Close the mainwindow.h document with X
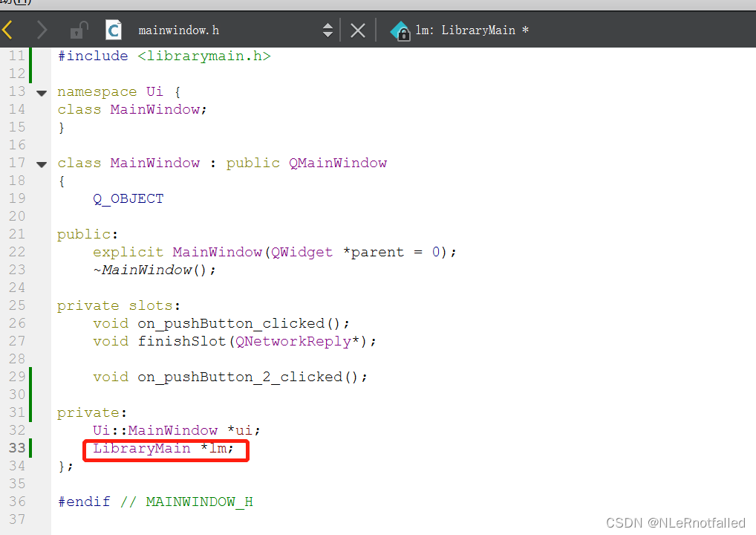The height and width of the screenshot is (535, 756). click(358, 30)
